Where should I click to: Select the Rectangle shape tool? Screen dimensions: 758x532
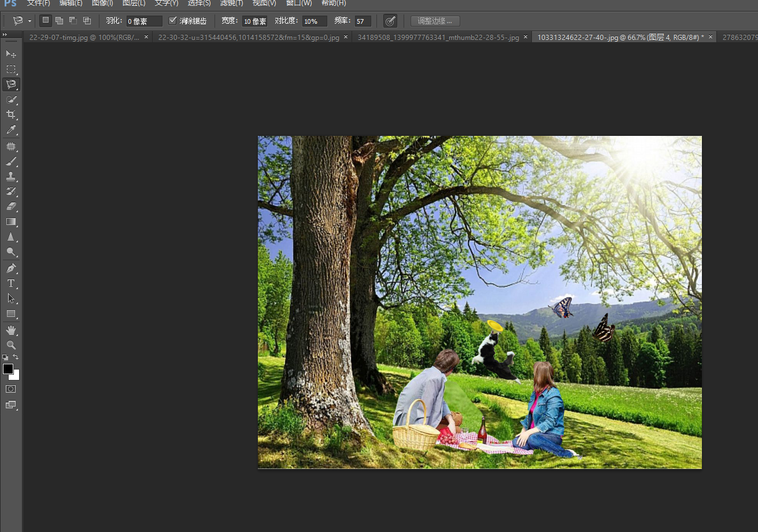[x=11, y=313]
